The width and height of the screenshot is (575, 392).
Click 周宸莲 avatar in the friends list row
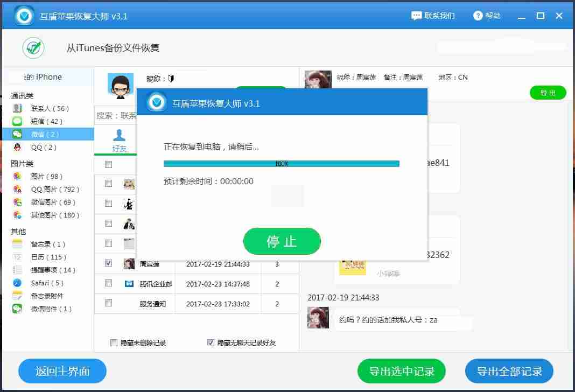pos(129,264)
